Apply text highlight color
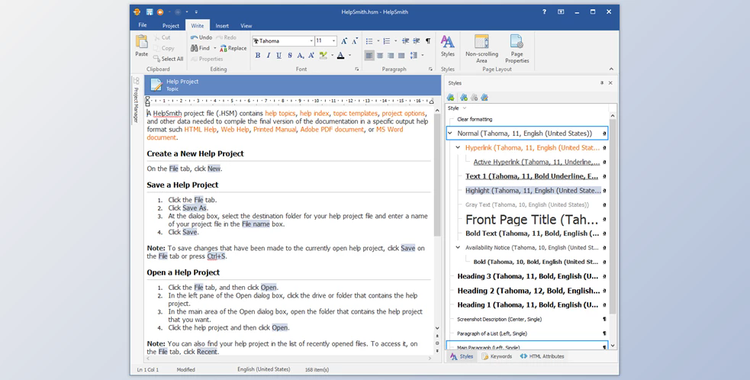 tap(323, 56)
